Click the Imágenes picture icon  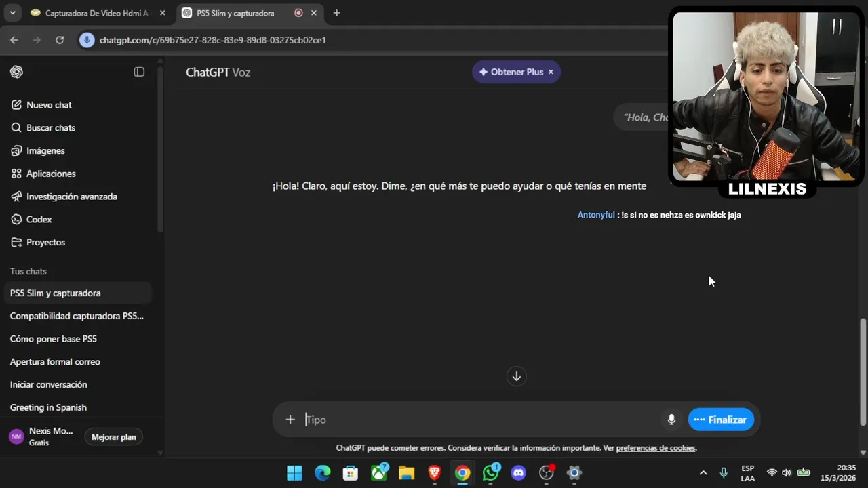[x=16, y=150]
